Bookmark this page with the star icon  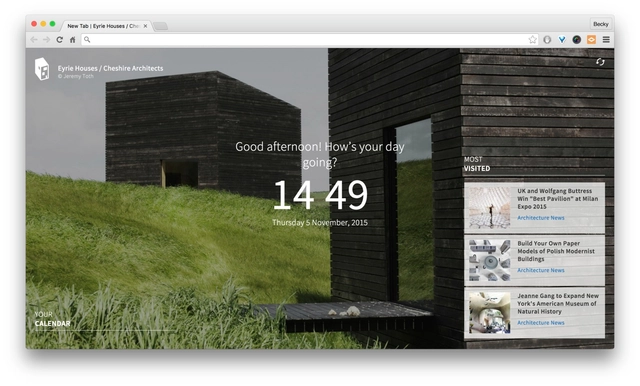click(x=532, y=40)
